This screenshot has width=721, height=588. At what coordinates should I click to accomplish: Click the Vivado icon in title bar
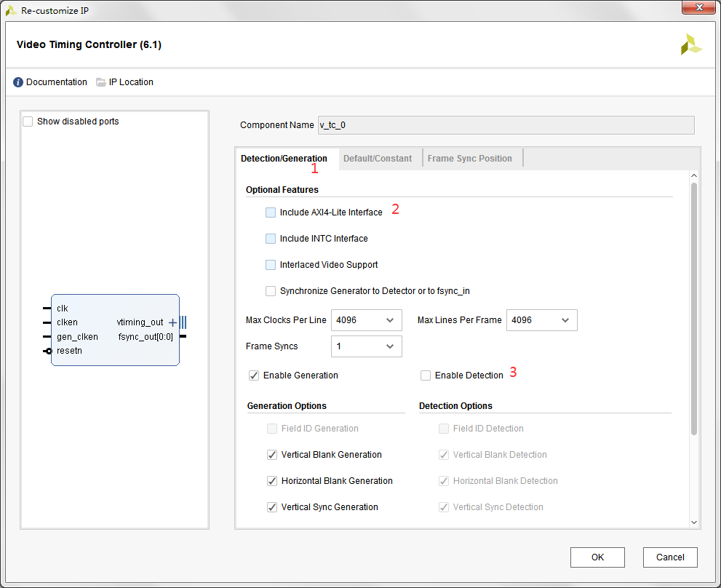click(x=11, y=10)
